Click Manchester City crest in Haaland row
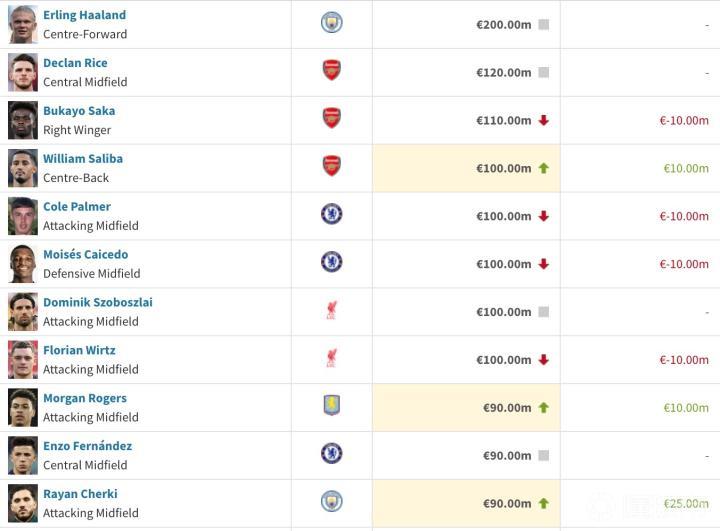Image resolution: width=720 pixels, height=531 pixels. tap(332, 23)
